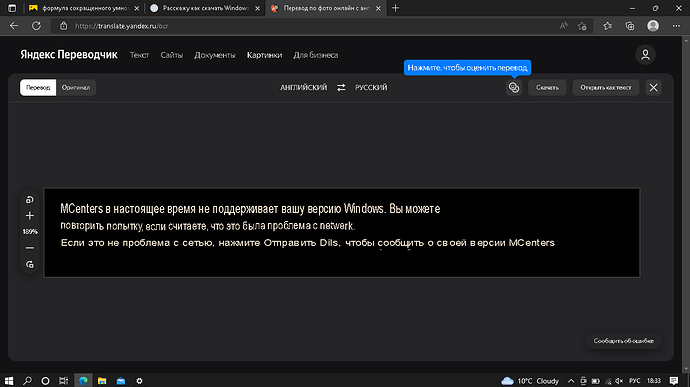
Task: Close the Расскажу как скачать tab
Action: point(257,8)
